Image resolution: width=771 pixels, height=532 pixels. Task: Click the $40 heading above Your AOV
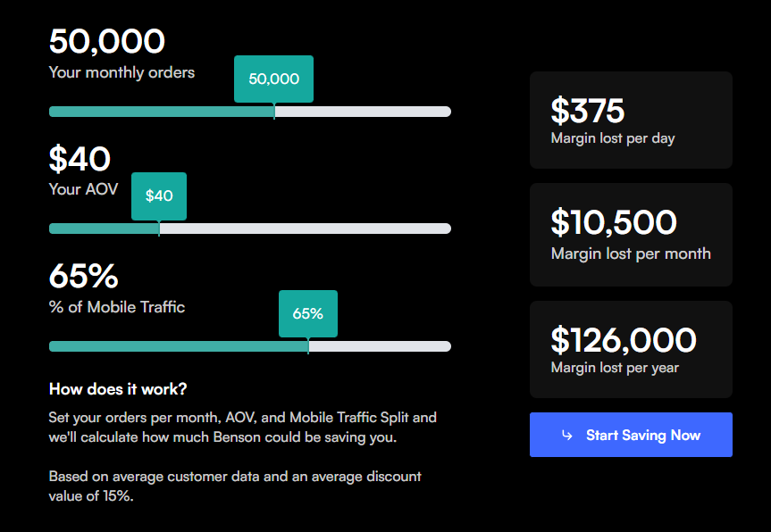79,159
